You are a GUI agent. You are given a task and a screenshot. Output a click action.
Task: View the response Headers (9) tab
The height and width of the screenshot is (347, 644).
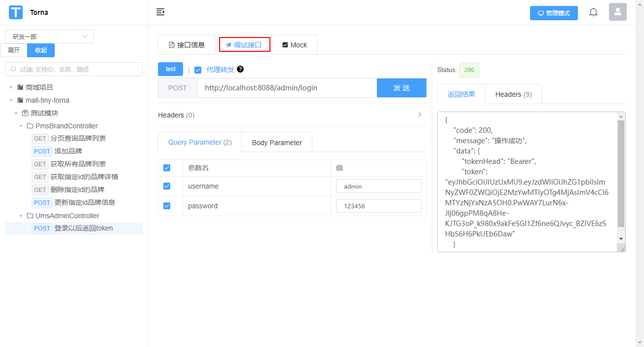coord(514,94)
